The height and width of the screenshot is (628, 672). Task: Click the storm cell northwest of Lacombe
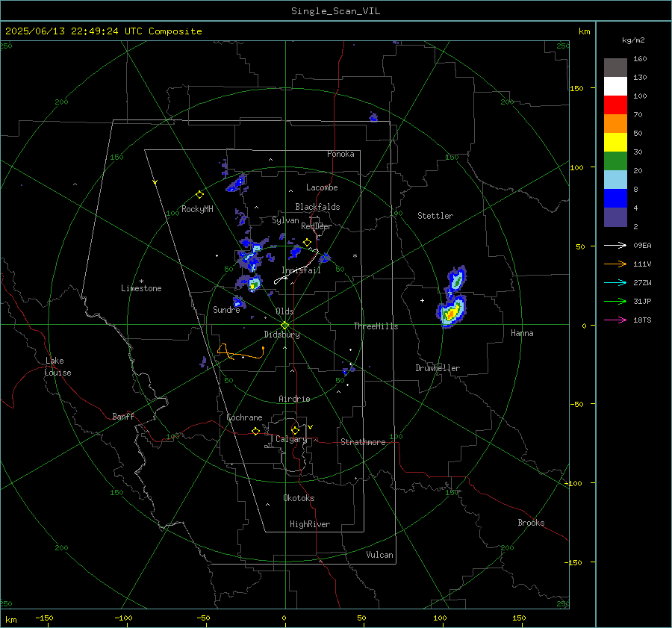[x=237, y=184]
